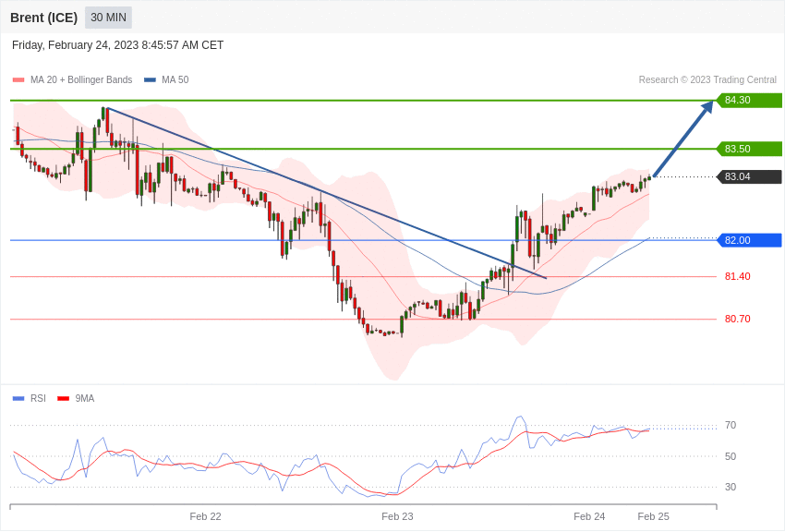Click the RSI legend blue swatch
This screenshot has height=532, width=785.
tap(18, 399)
